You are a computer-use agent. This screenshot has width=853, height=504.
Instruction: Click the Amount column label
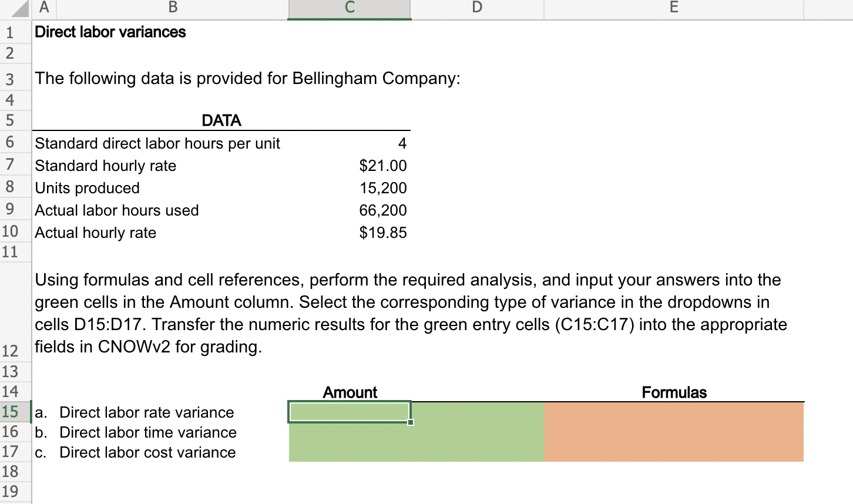pyautogui.click(x=349, y=392)
